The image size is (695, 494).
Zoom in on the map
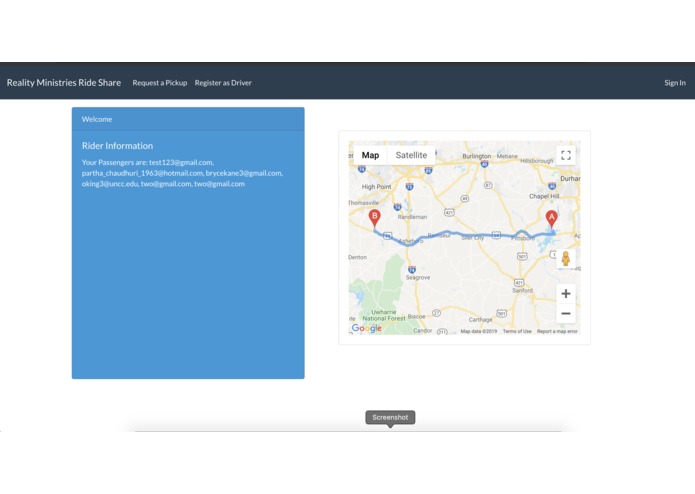click(566, 294)
